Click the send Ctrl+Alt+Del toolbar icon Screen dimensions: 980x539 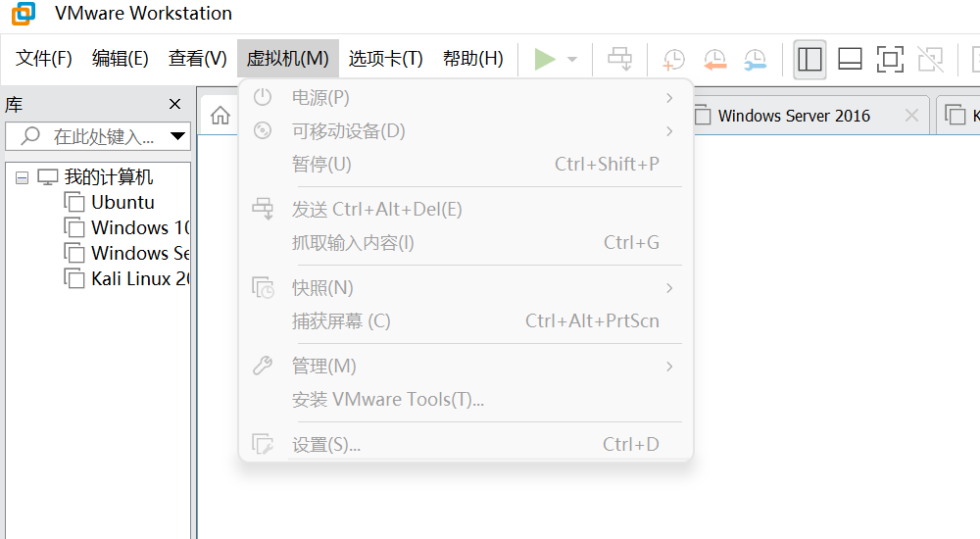620,59
